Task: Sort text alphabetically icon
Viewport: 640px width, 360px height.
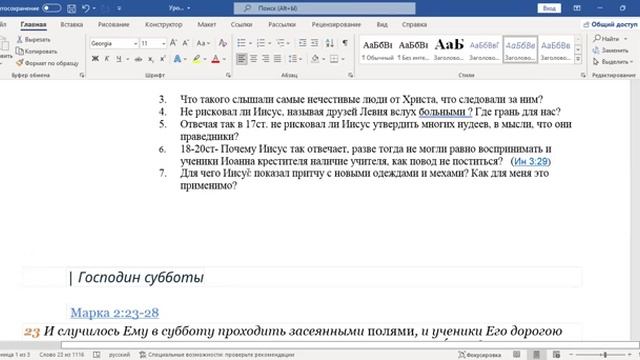Action: (330, 43)
